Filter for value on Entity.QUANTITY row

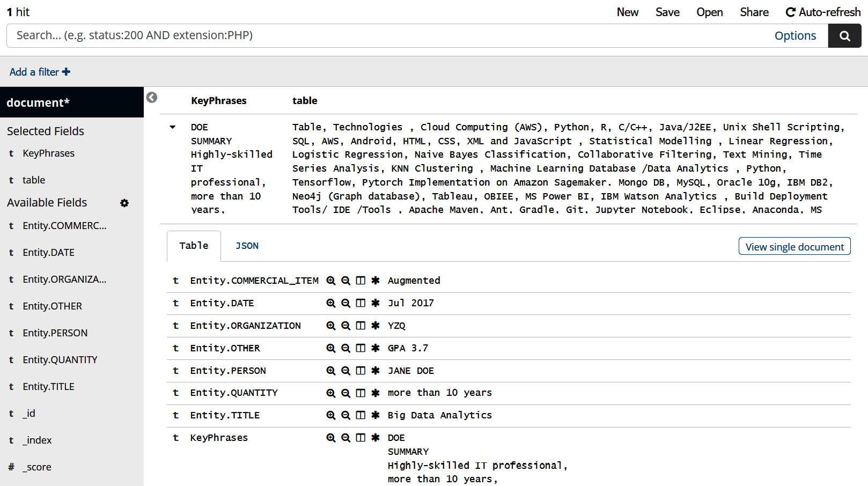tap(331, 393)
